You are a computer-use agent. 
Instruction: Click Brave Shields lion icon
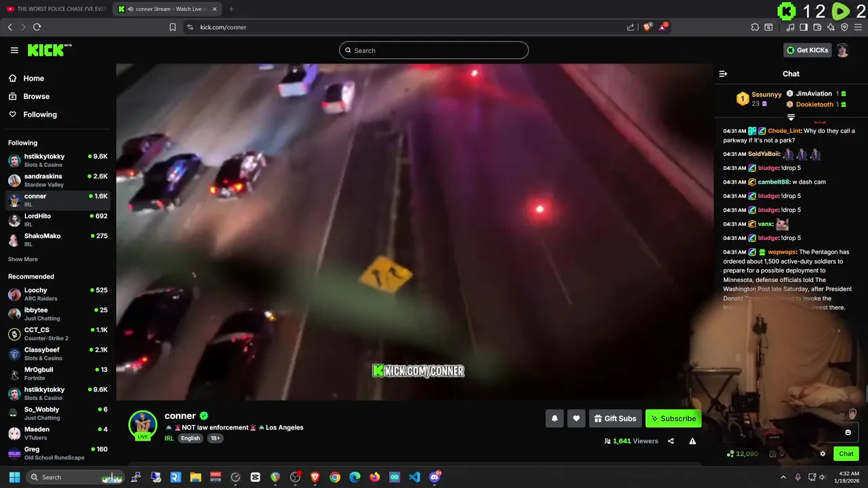[x=648, y=27]
